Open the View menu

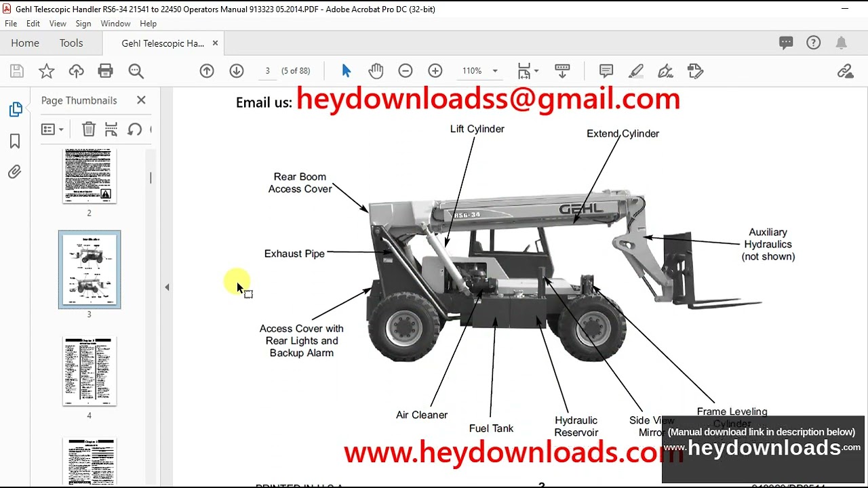click(x=58, y=24)
